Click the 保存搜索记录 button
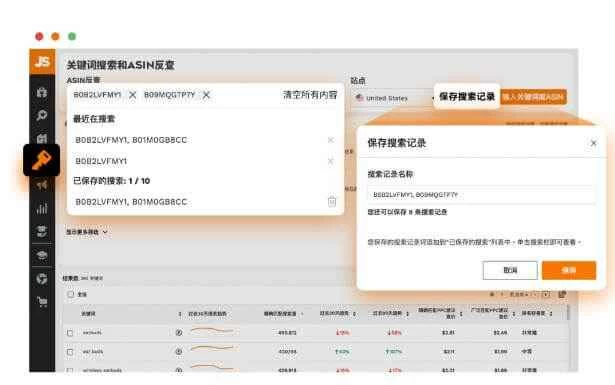Image resolution: width=615 pixels, height=385 pixels. (467, 96)
